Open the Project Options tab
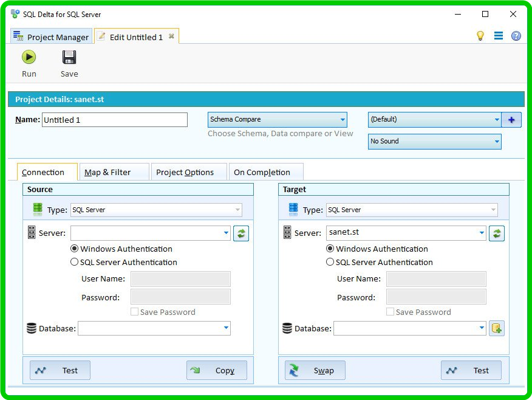This screenshot has width=532, height=400. (189, 172)
